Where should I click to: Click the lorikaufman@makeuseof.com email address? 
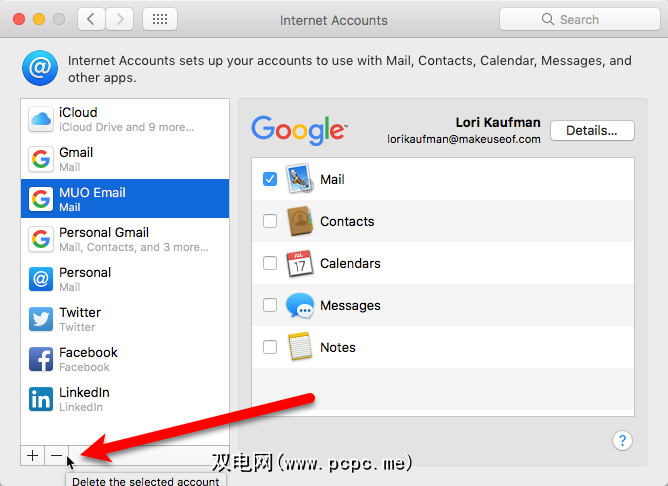pos(464,139)
